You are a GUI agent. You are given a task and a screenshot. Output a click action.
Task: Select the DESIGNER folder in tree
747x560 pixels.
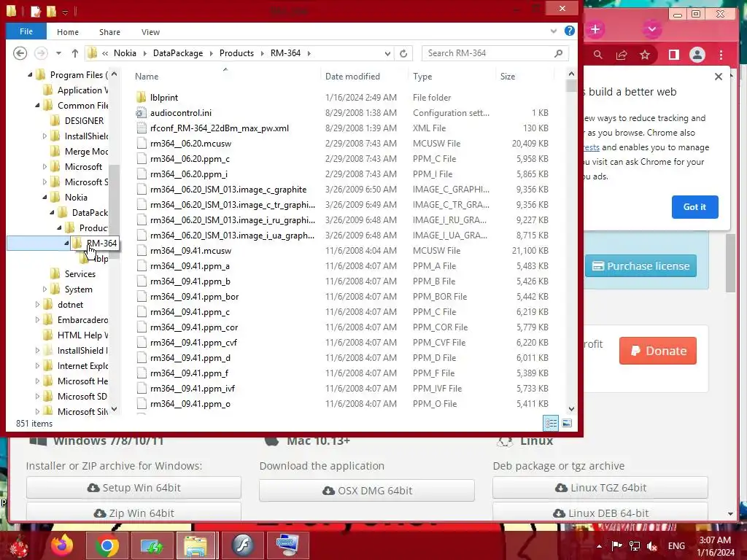tap(84, 121)
